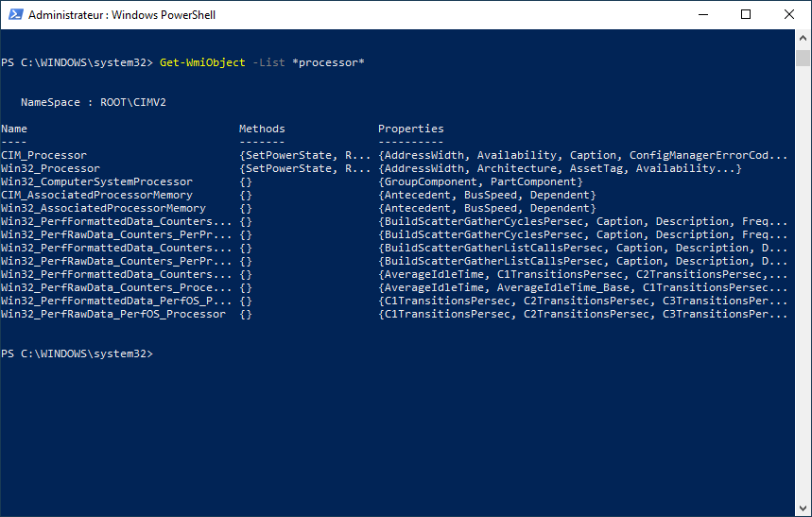Image resolution: width=812 pixels, height=517 pixels.
Task: Click the NameSpace : ROOT\CIMV2 line
Action: 94,103
